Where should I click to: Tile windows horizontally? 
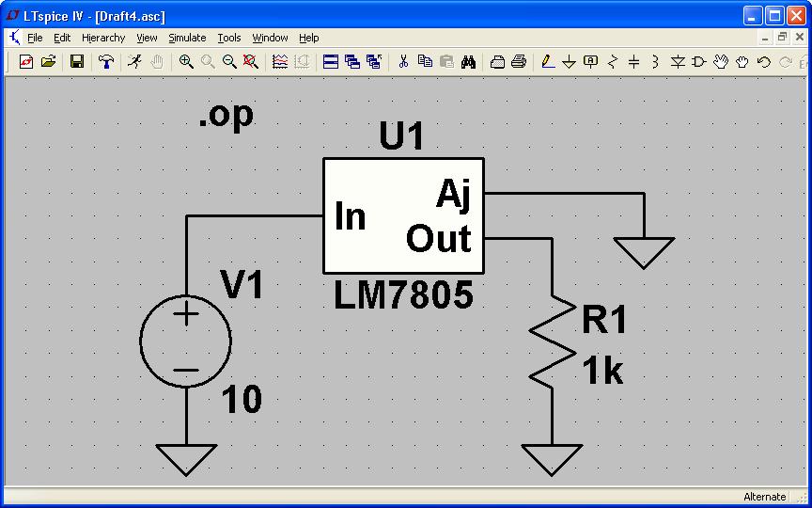point(331,62)
